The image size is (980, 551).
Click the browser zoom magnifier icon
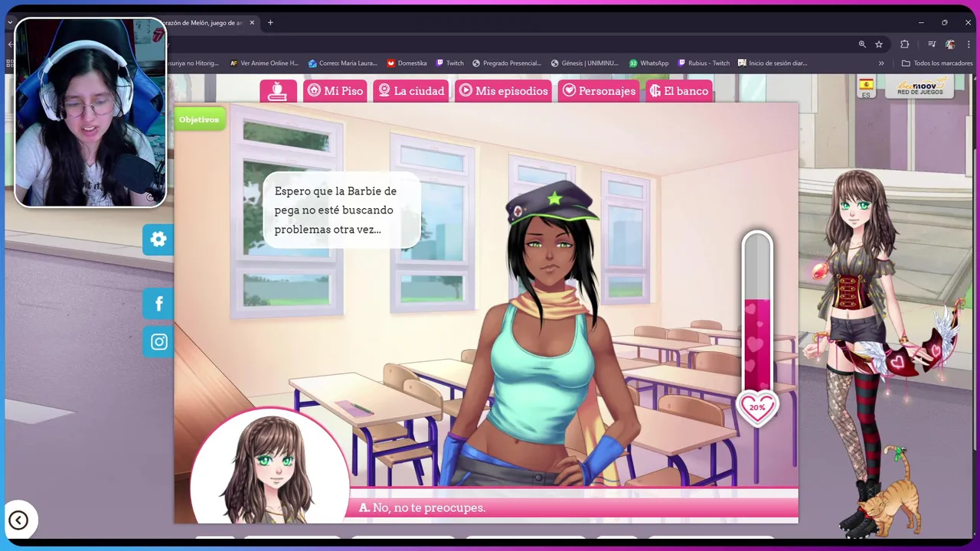pos(862,44)
